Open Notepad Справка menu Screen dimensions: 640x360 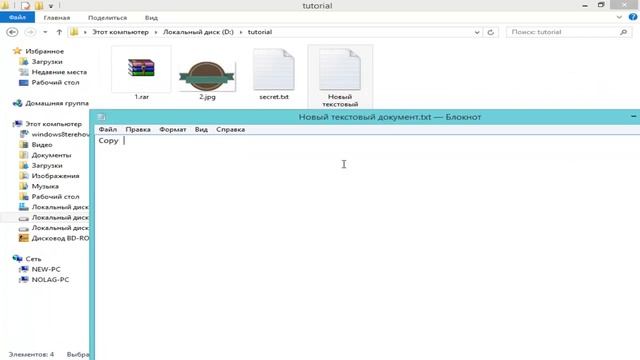coord(231,129)
